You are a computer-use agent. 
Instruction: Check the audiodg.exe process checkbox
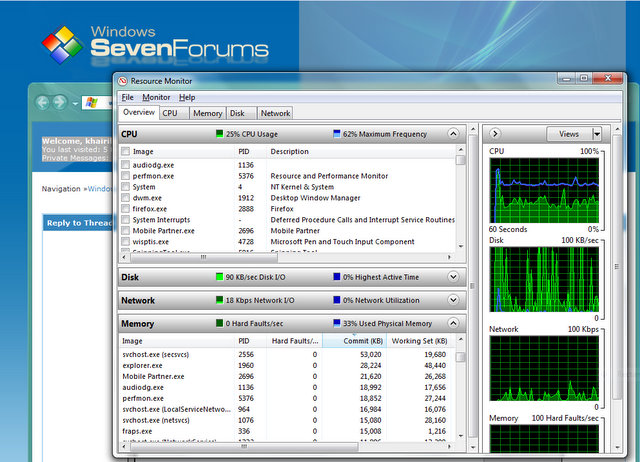coord(125,164)
